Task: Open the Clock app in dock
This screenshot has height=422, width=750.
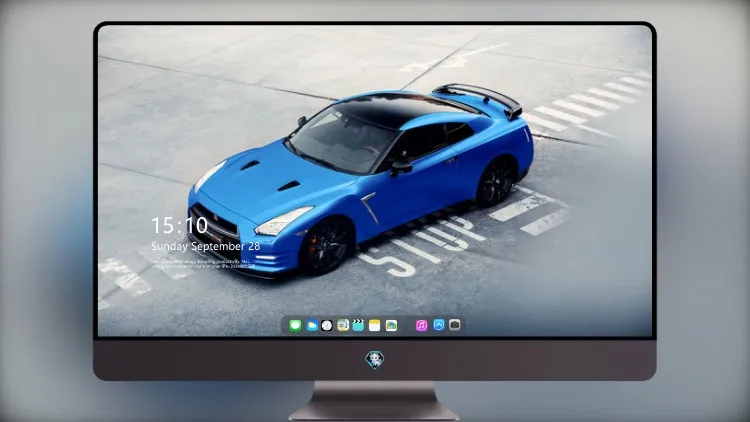Action: [327, 326]
